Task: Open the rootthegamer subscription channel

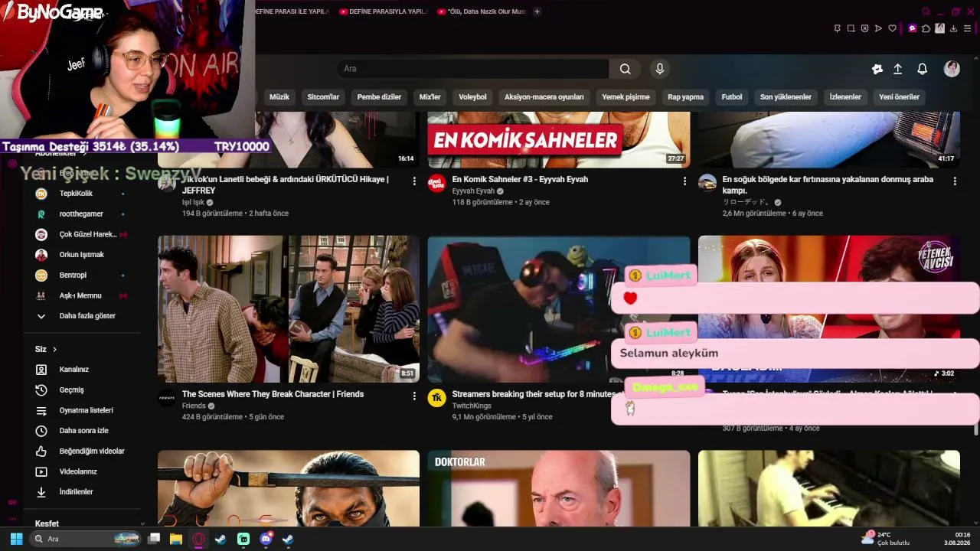Action: (83, 214)
